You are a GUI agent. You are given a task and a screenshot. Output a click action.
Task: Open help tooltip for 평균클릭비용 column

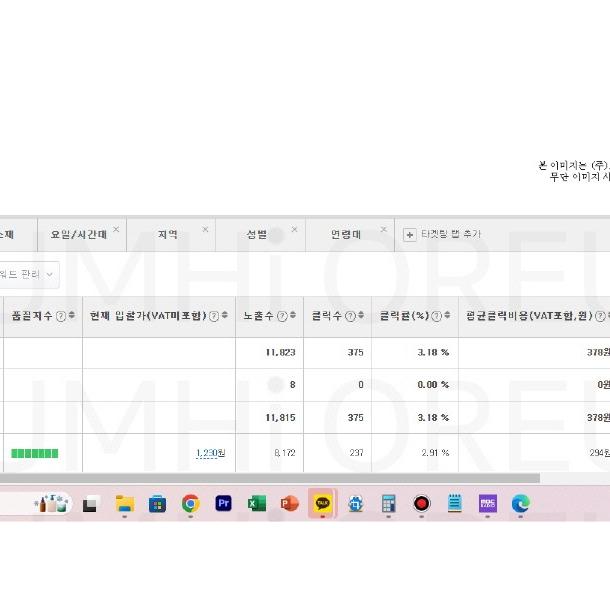(600, 316)
